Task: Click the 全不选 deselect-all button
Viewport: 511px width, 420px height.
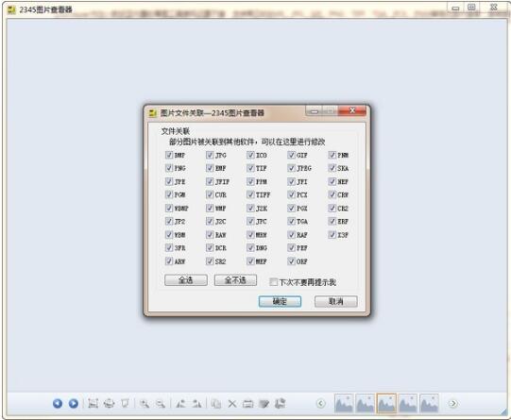Action: tap(235, 280)
